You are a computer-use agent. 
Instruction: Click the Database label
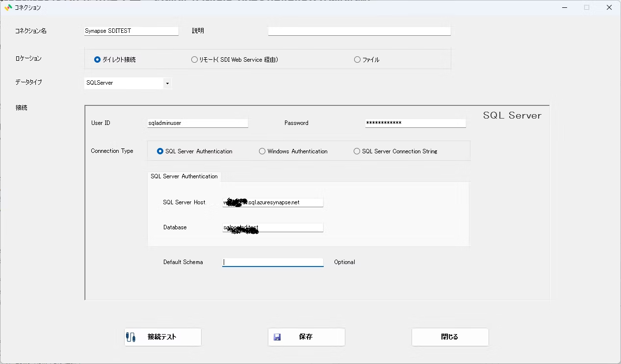click(x=175, y=227)
